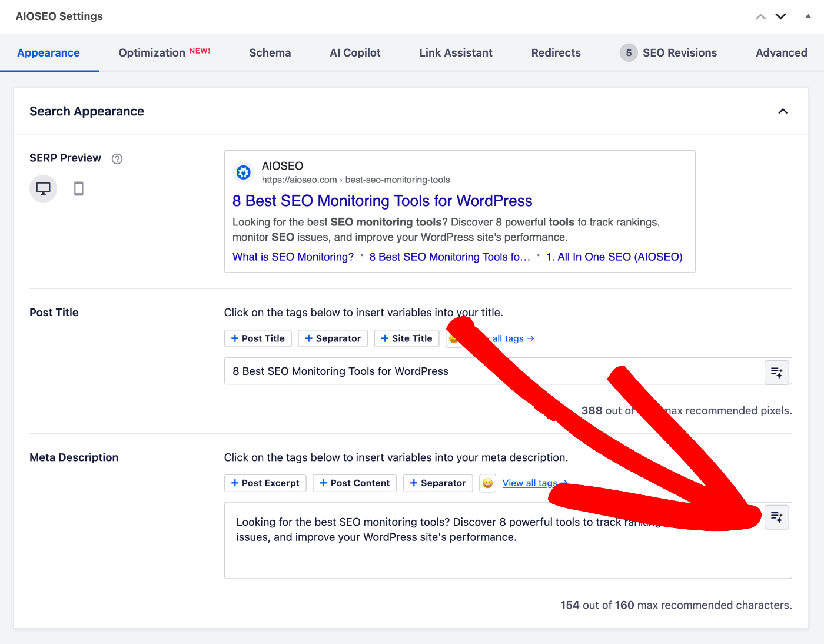The image size is (824, 644).
Task: Click AIOSEO favicon in SERP preview
Action: [244, 172]
